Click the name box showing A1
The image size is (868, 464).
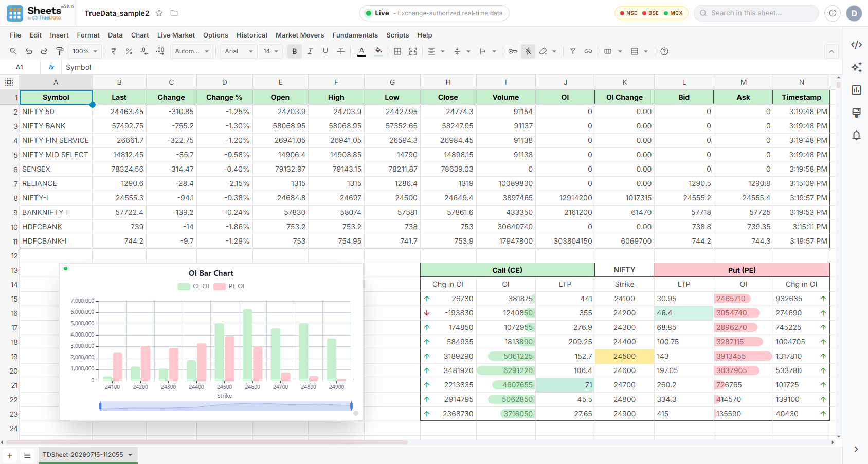tap(20, 67)
